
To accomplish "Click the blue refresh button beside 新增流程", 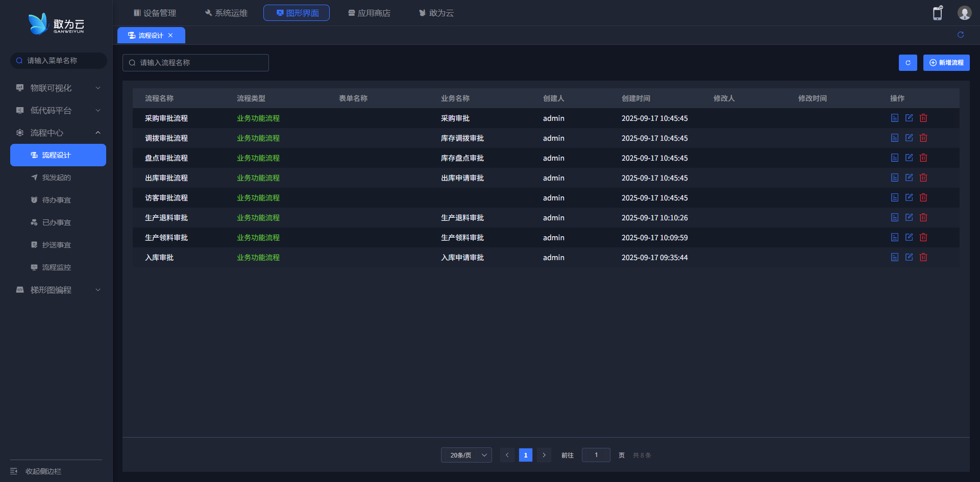I will pos(908,63).
